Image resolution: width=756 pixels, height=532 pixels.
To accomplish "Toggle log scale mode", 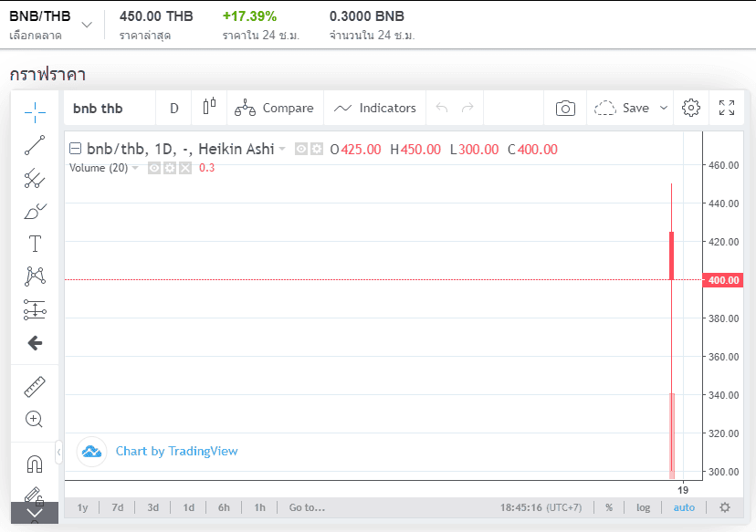I will pos(643,507).
